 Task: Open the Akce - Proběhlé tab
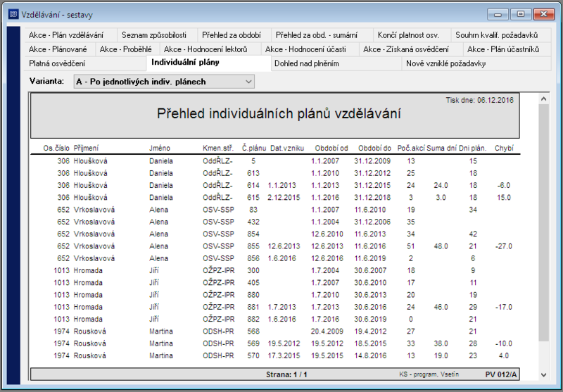point(126,49)
